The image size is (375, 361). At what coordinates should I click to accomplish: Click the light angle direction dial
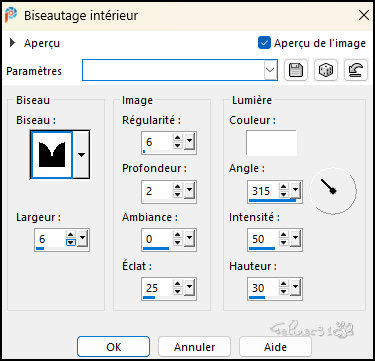[x=333, y=191]
